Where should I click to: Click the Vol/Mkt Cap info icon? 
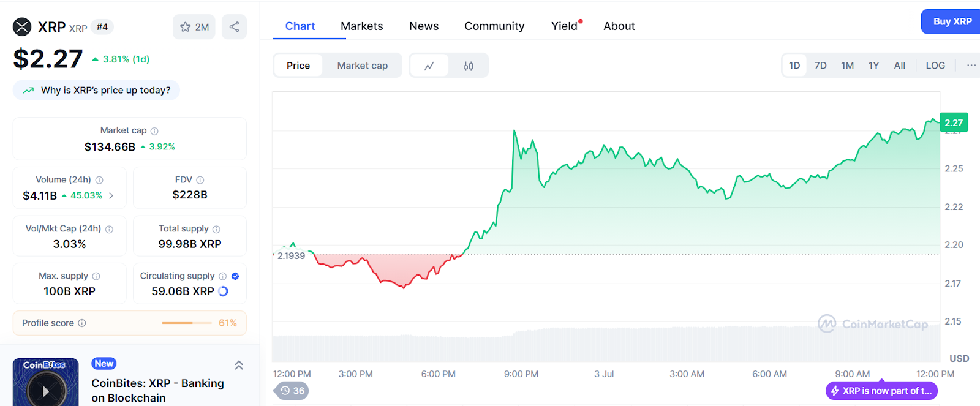pos(110,229)
